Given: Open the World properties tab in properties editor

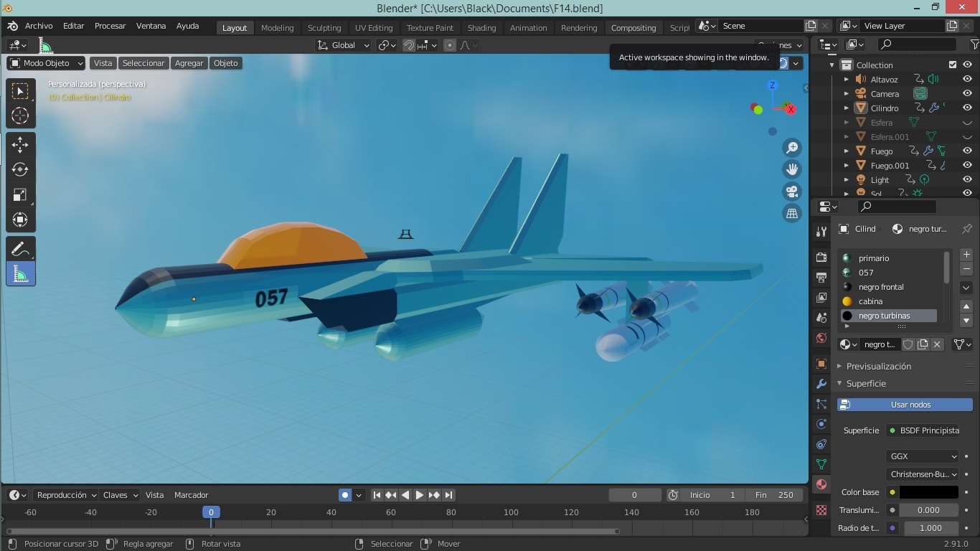Looking at the screenshot, I should click(821, 338).
